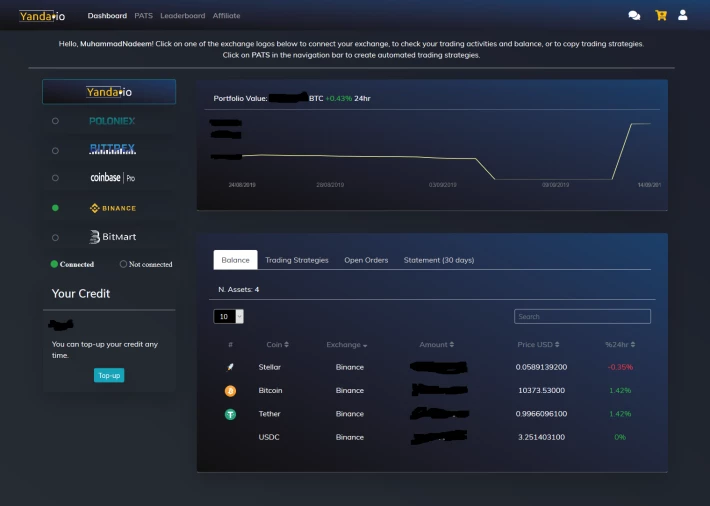The height and width of the screenshot is (506, 710).
Task: Sort the table by Exchange column
Action: 346,345
